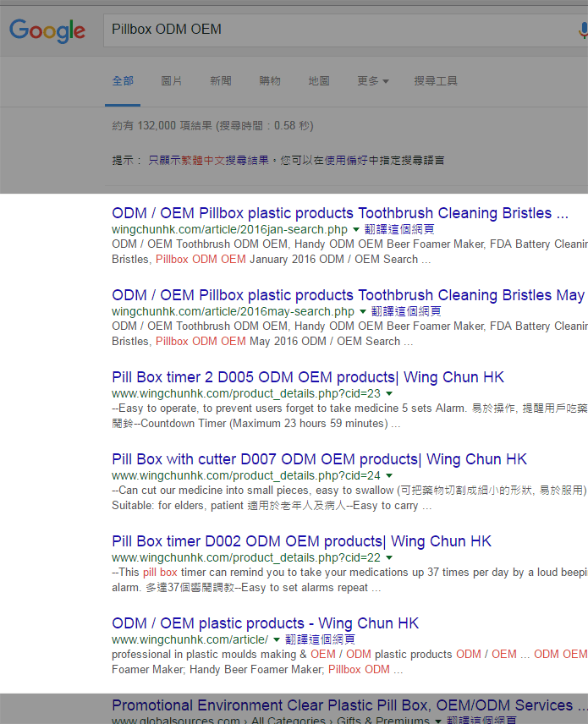Open the 購物 tab
The height and width of the screenshot is (724, 588).
coord(270,81)
